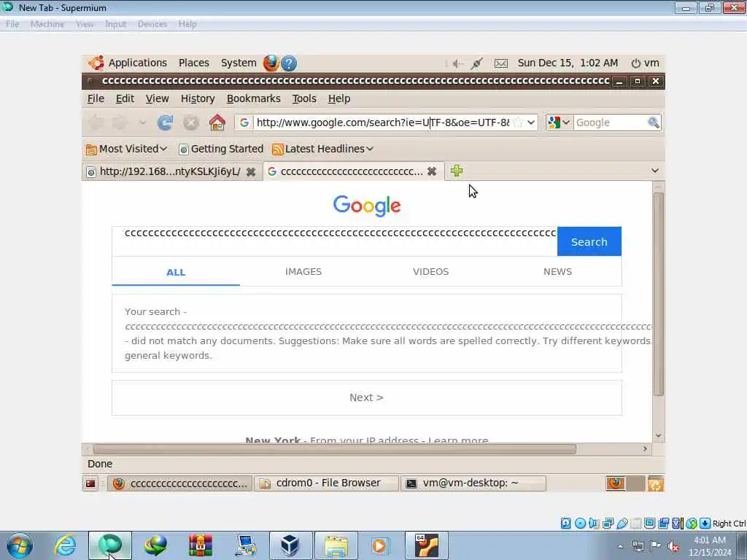Click the vertical page scrollbar thumb

point(659,294)
